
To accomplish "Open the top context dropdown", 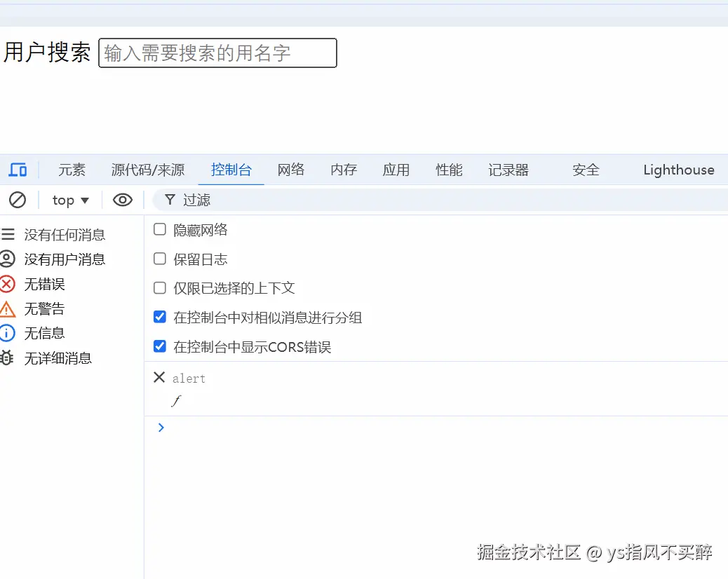I will pyautogui.click(x=69, y=200).
